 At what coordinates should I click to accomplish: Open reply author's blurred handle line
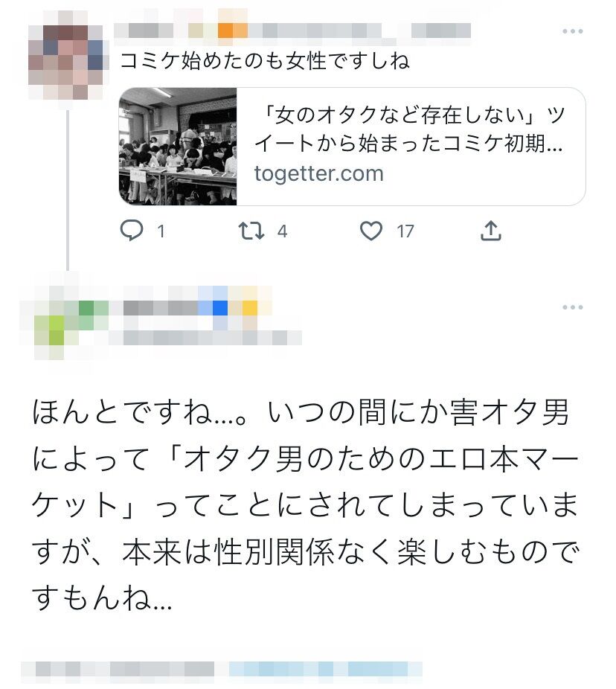(205, 338)
